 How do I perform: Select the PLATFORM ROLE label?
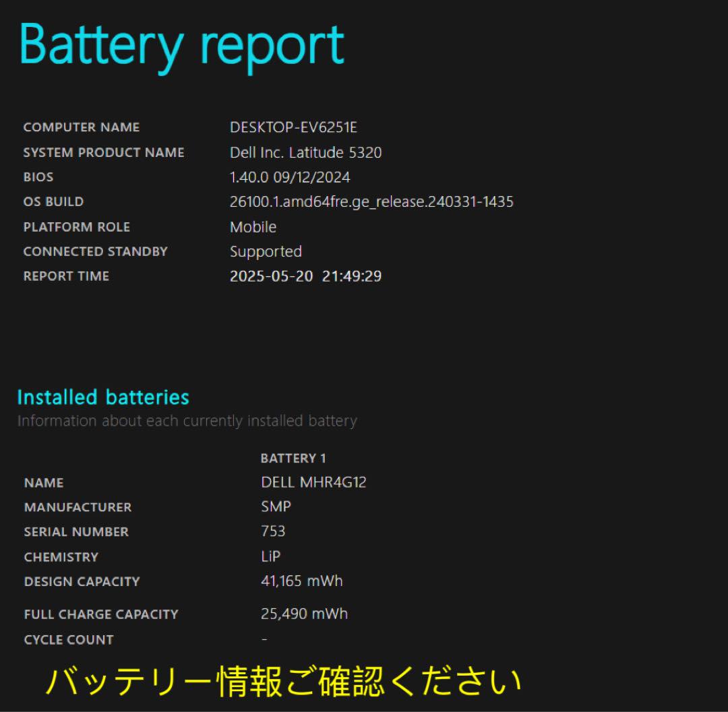pyautogui.click(x=77, y=227)
